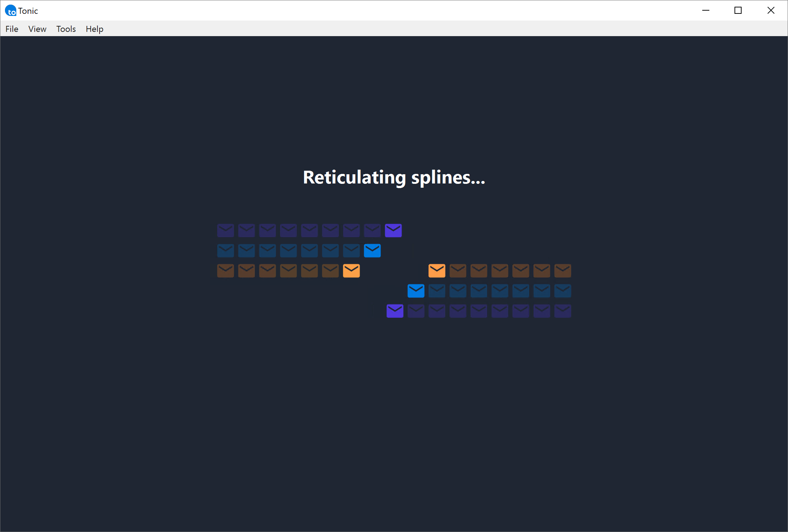This screenshot has height=532, width=788.
Task: Open the Tools menu
Action: coord(66,29)
